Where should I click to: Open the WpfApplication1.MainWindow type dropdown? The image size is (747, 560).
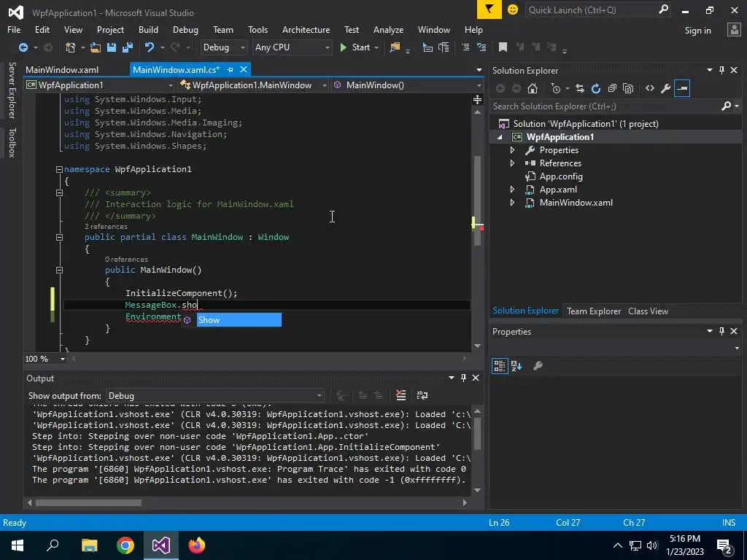pyautogui.click(x=253, y=85)
